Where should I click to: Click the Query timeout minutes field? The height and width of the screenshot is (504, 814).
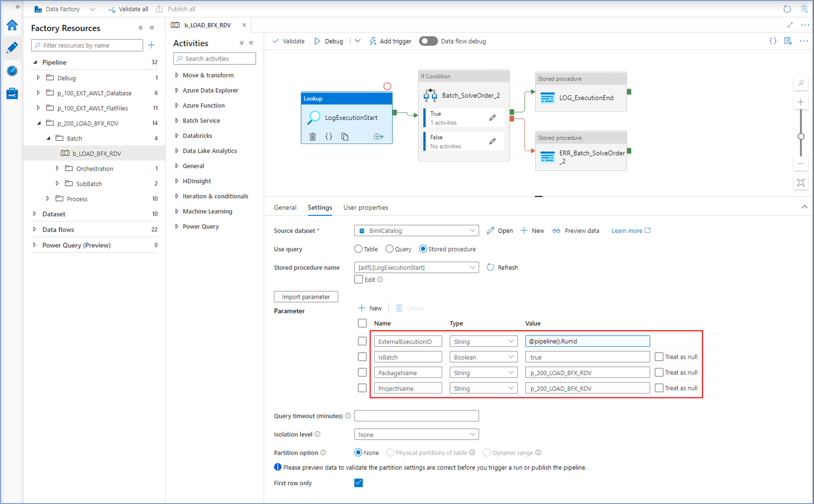pos(416,416)
